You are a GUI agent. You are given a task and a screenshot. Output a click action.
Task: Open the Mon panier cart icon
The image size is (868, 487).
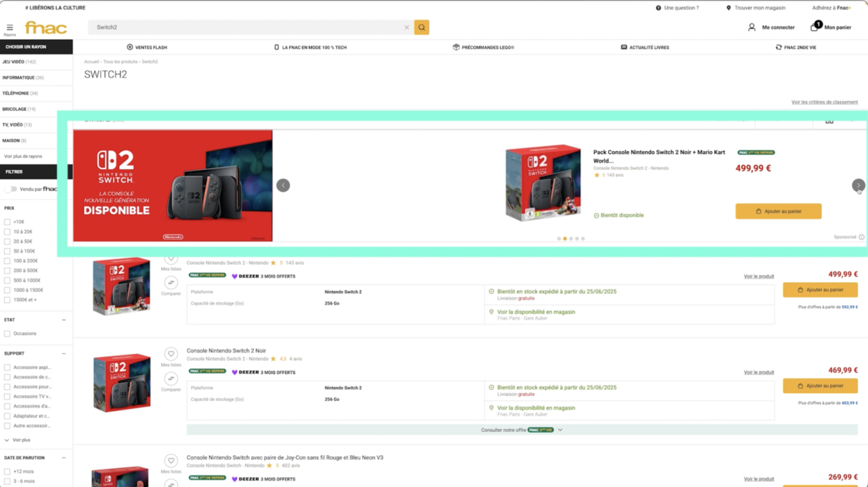click(x=815, y=26)
